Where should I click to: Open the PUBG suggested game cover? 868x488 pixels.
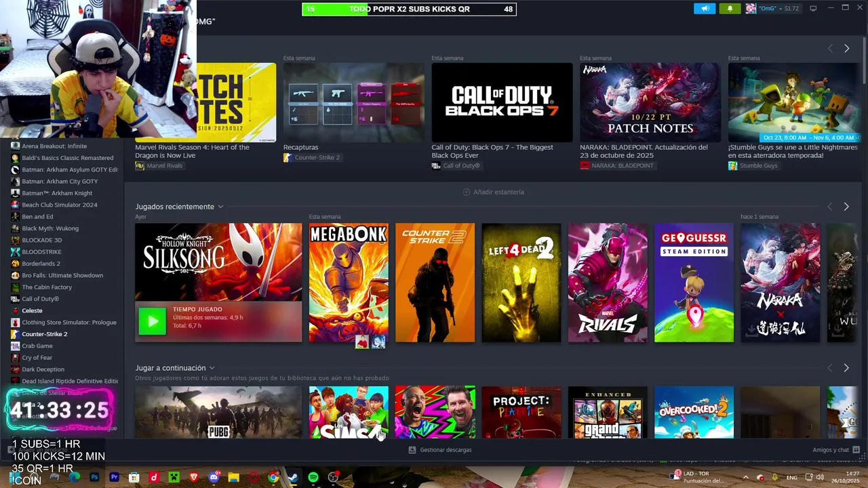coord(218,412)
